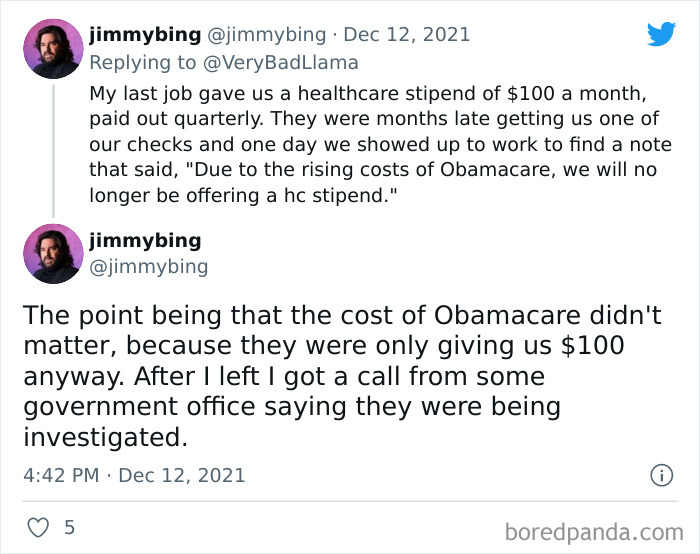Click the boredpanda.com watermark
The image size is (700, 554).
595,530
